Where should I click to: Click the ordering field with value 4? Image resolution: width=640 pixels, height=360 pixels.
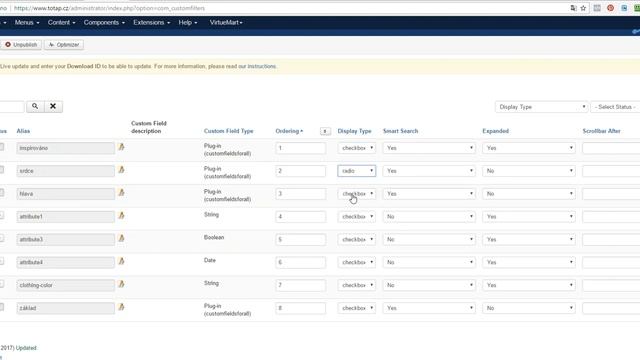point(301,217)
